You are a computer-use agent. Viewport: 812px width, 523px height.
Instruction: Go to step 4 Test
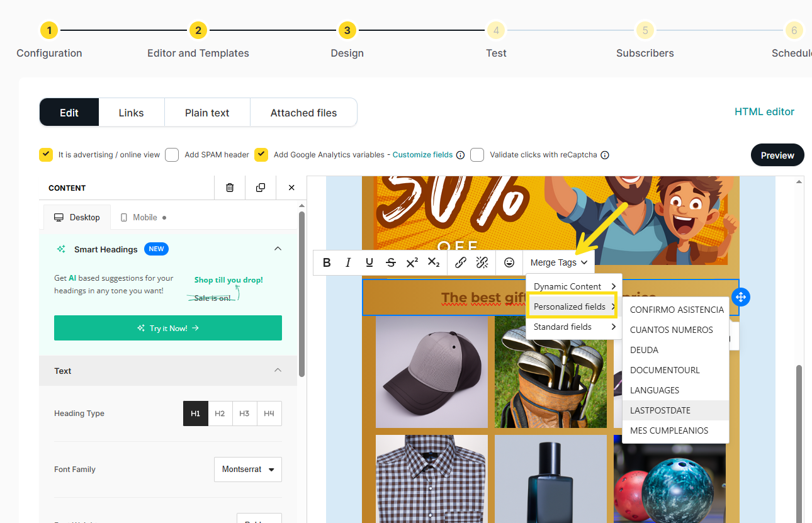point(496,30)
